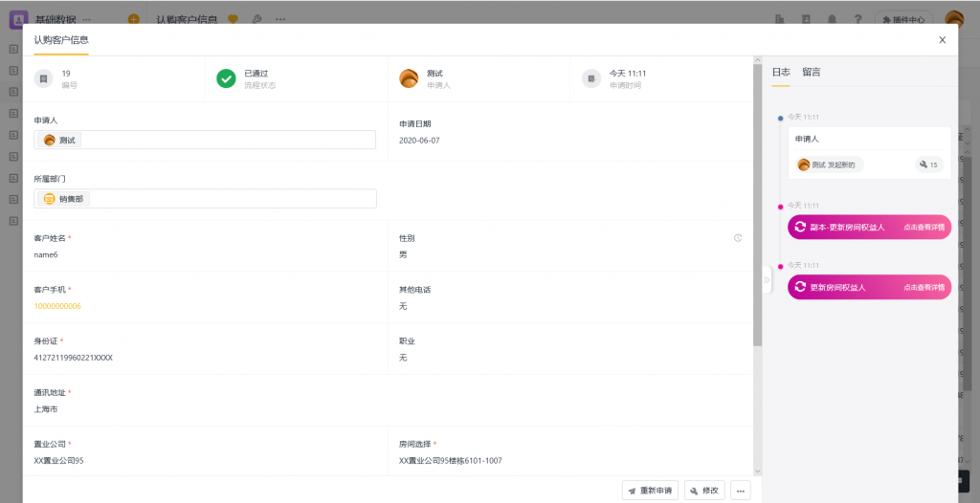The height and width of the screenshot is (503, 980).
Task: Switch to the 留言 tab
Action: pos(811,72)
